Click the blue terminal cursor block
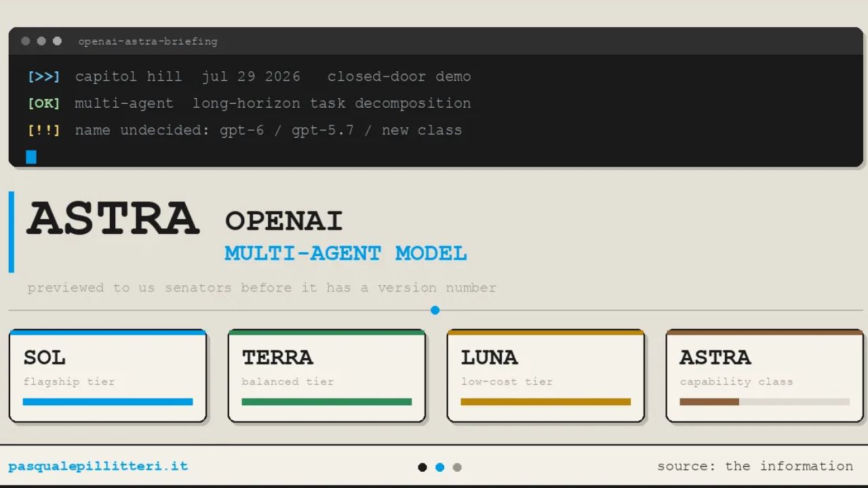 click(x=31, y=157)
